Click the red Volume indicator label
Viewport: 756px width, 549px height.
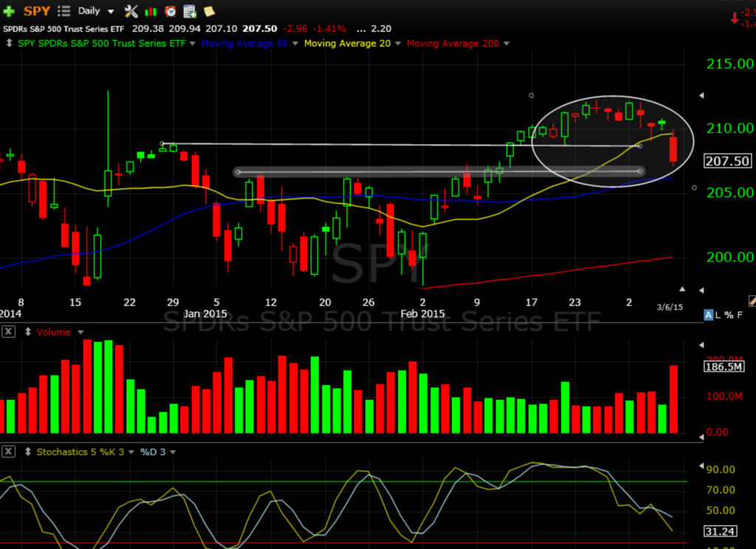(53, 332)
